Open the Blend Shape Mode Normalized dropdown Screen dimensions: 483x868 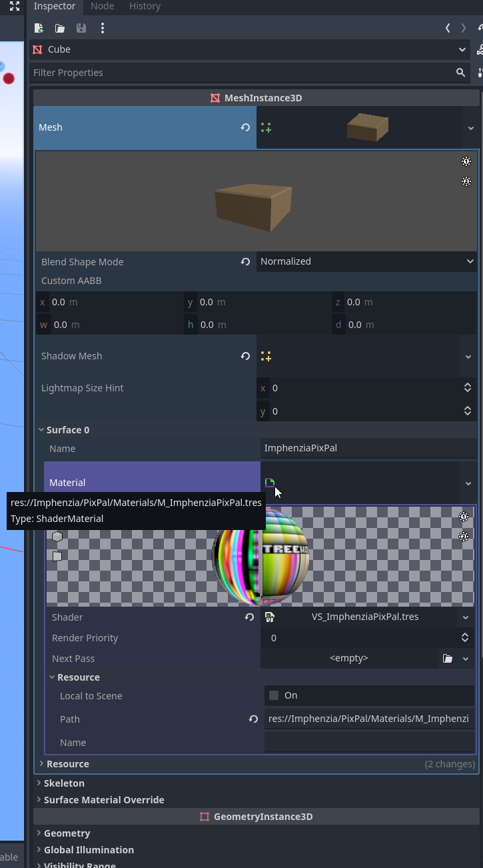[x=366, y=261]
